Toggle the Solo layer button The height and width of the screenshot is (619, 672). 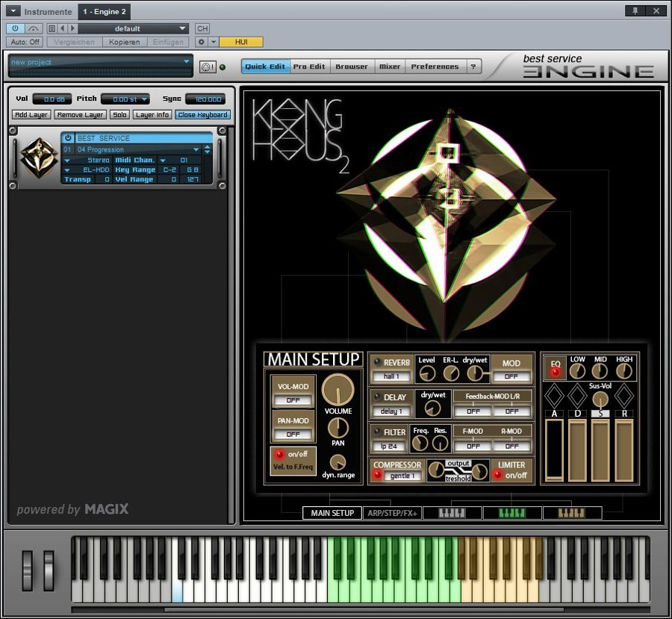click(119, 115)
